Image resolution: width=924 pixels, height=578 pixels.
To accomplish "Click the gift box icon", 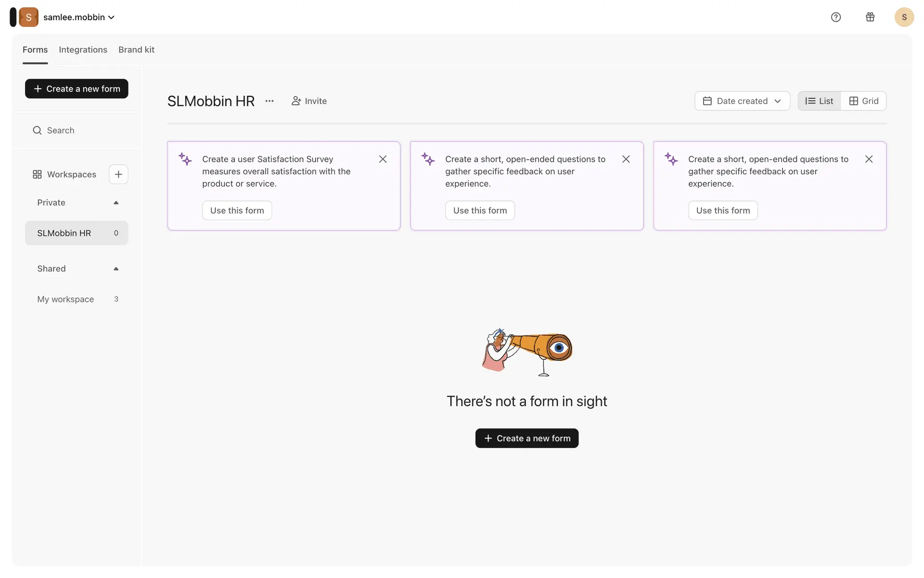I will [870, 17].
